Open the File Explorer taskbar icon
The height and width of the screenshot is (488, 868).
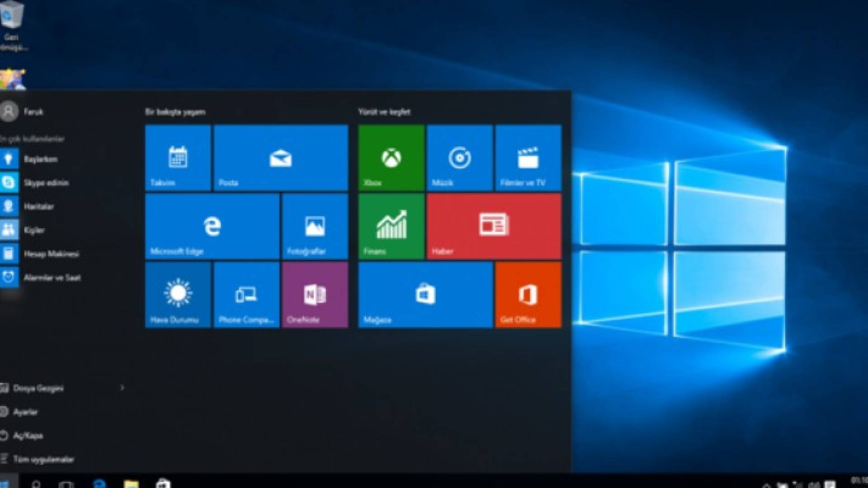click(x=132, y=483)
